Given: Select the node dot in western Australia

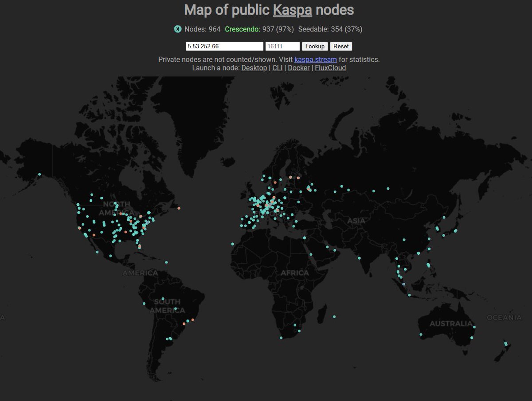Looking at the screenshot, I should (x=421, y=335).
